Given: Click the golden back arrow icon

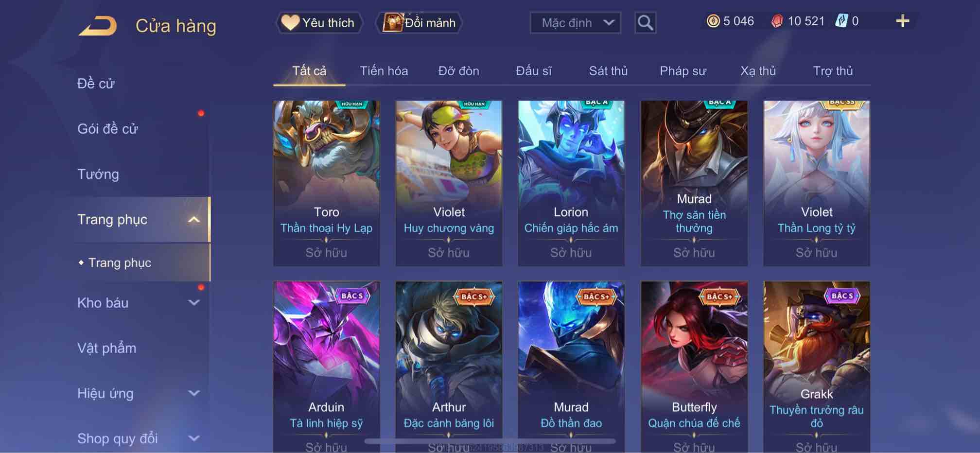Looking at the screenshot, I should (98, 26).
